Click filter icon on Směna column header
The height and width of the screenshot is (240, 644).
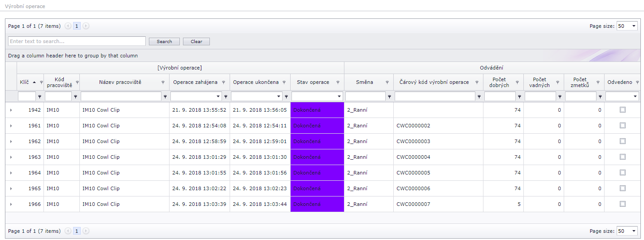pos(387,83)
